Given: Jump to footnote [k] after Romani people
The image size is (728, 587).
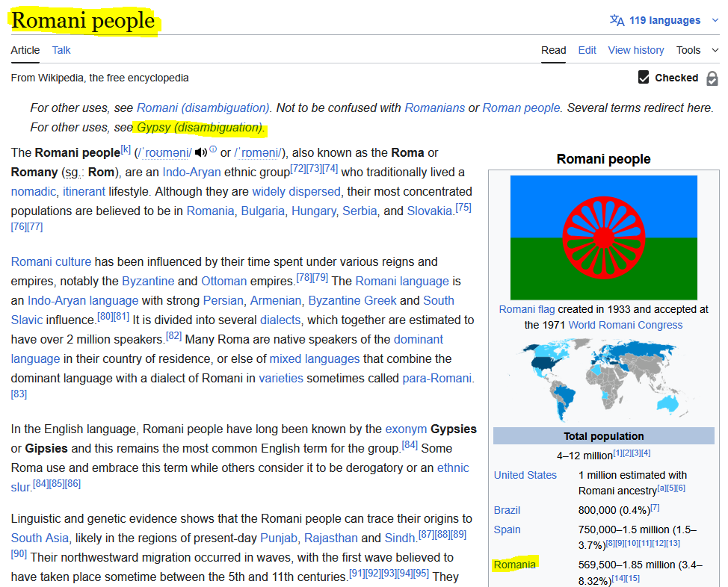Looking at the screenshot, I should [x=126, y=149].
